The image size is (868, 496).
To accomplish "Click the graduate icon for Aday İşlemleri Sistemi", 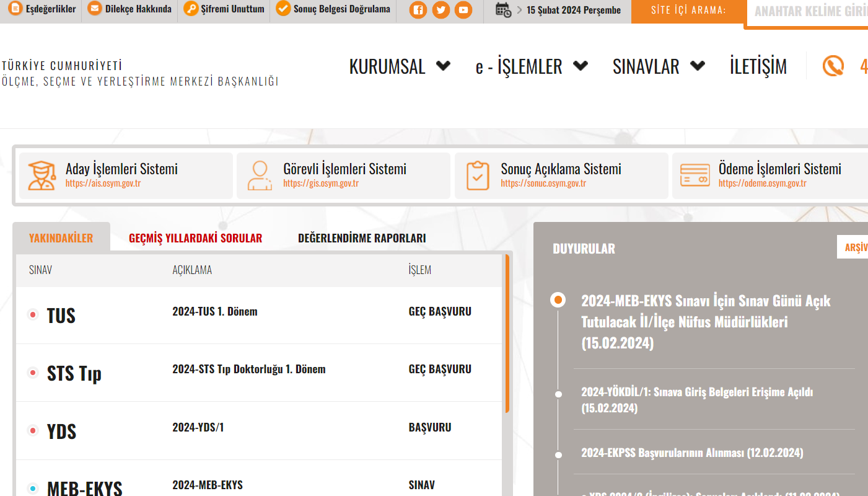I will tap(42, 175).
